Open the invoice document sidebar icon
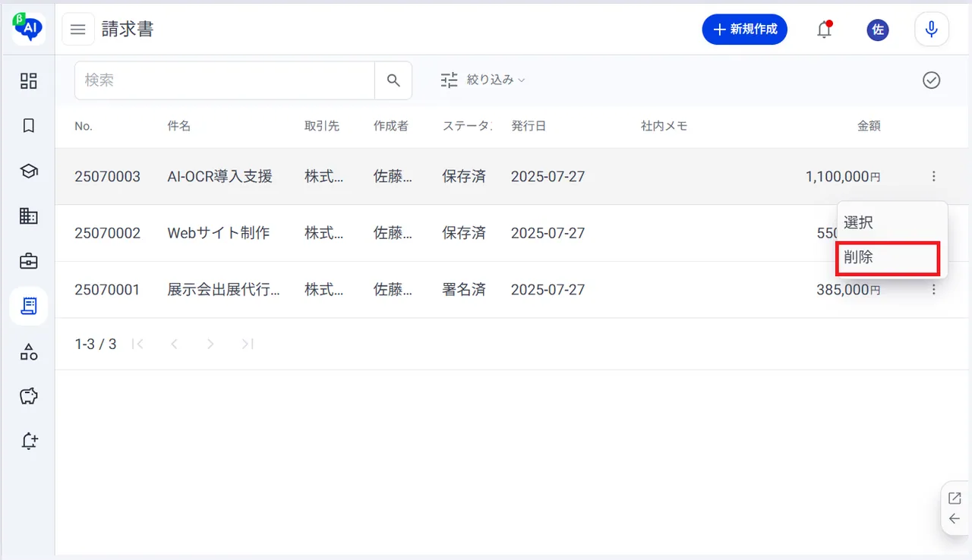 click(29, 306)
